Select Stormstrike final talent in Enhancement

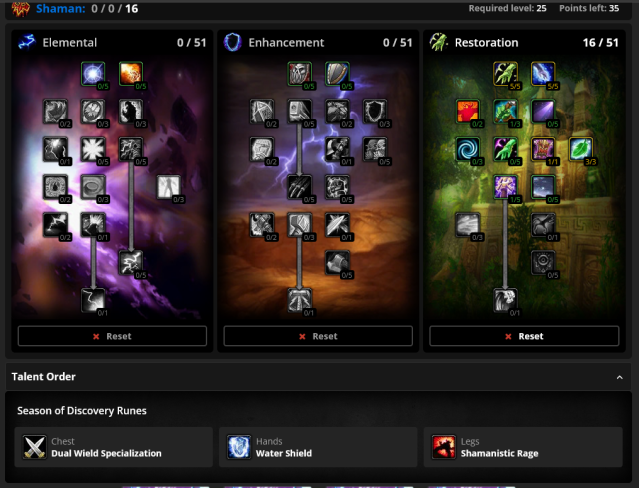(300, 300)
